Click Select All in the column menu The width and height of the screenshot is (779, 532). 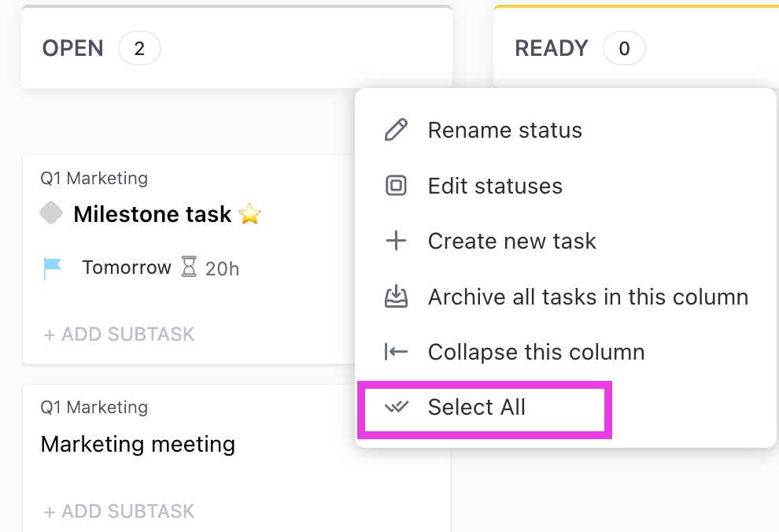click(x=476, y=407)
